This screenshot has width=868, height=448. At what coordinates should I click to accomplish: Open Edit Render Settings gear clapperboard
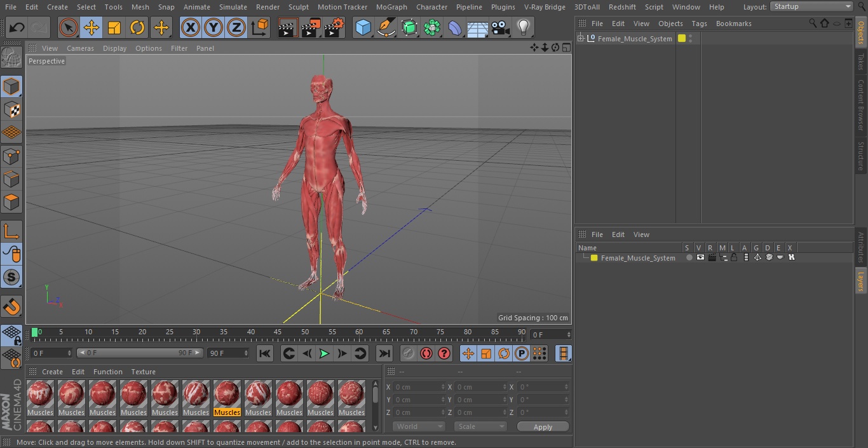pos(334,27)
